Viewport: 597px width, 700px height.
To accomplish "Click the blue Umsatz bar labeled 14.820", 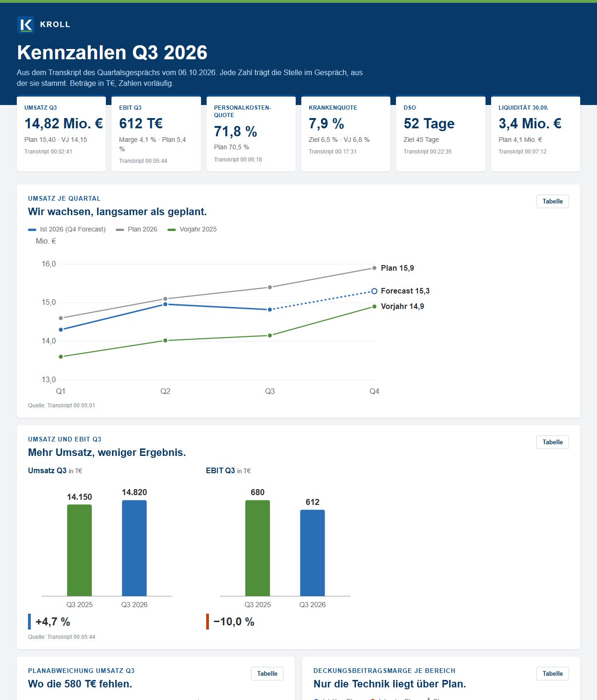I will [134, 548].
